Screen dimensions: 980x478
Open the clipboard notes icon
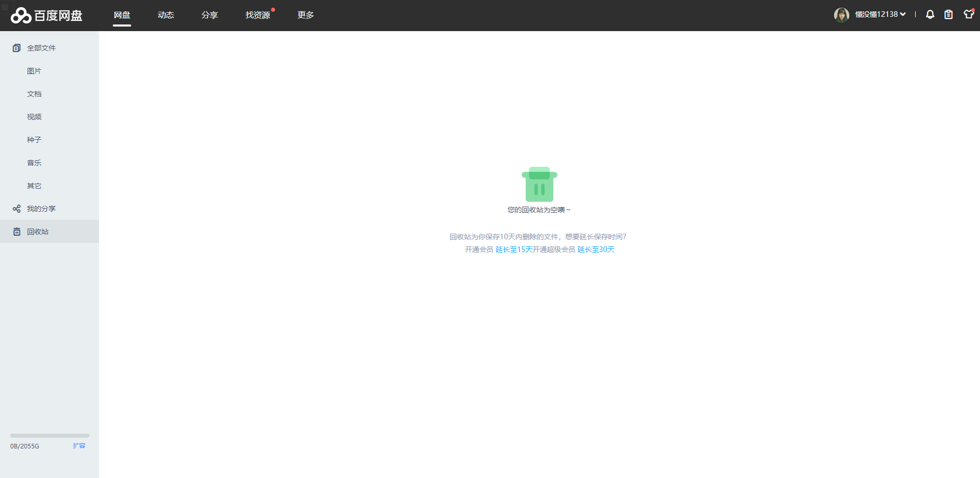(948, 15)
